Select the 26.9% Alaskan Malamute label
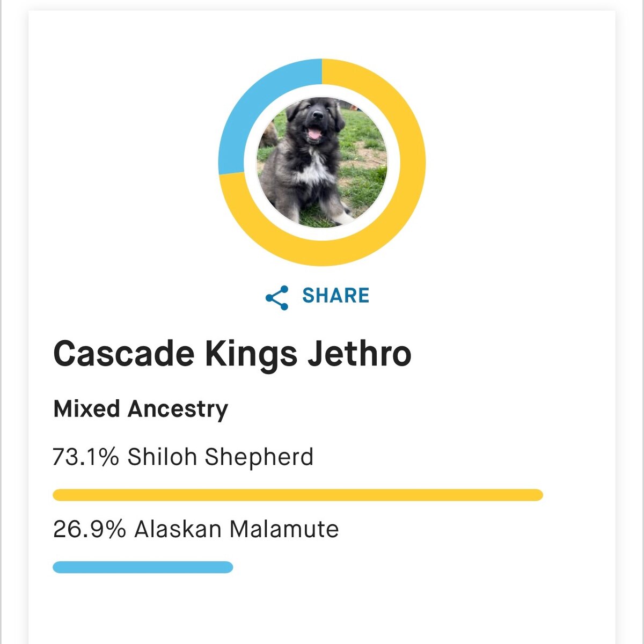Image resolution: width=644 pixels, height=644 pixels. tap(196, 529)
